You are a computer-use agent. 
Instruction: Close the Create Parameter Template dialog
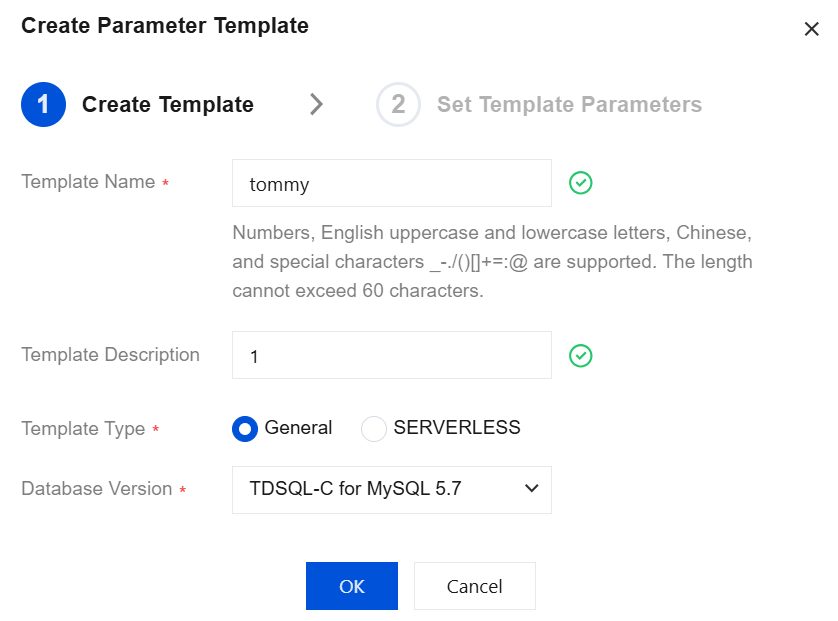[x=811, y=29]
